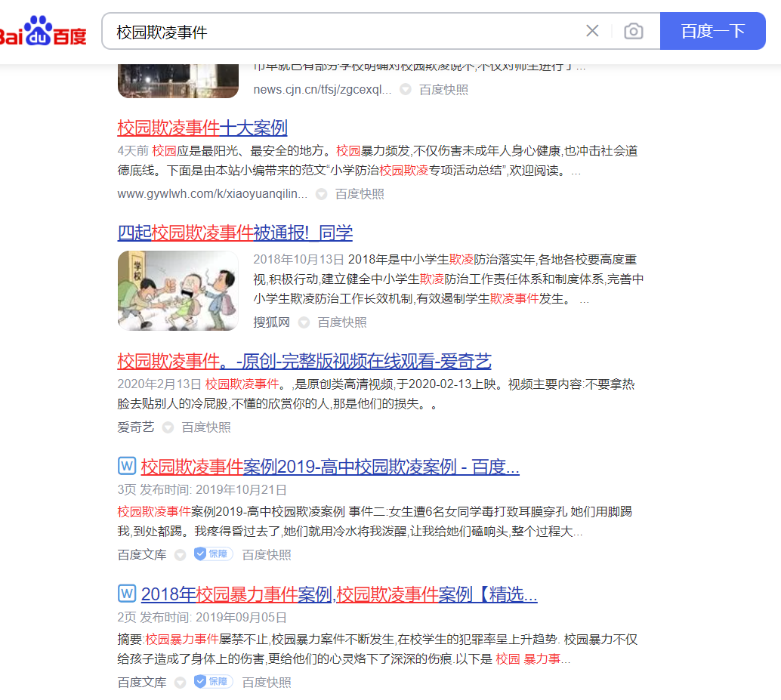Click 百度文库 source under 2018 violence result
The image size is (781, 700).
coord(142,683)
